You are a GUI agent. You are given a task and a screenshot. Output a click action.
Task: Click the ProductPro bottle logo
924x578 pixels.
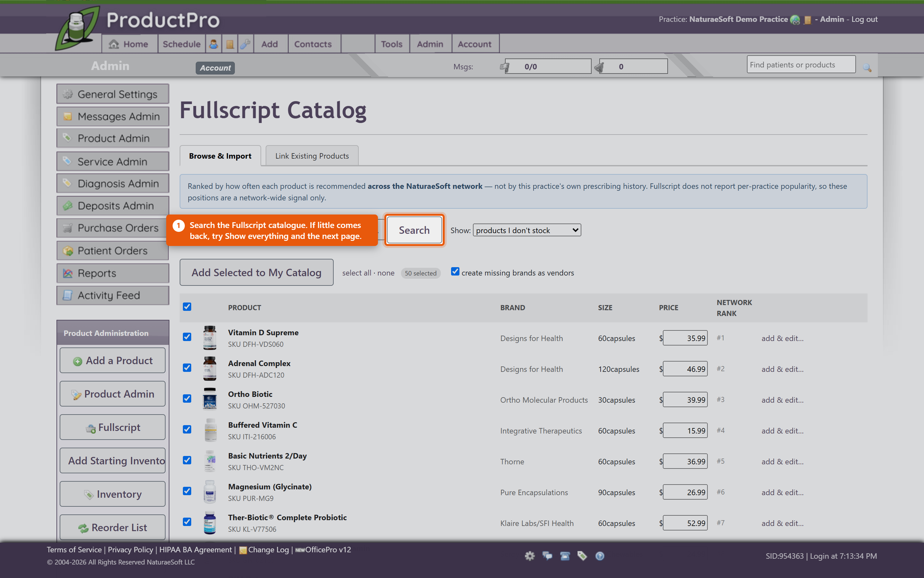coord(78,28)
